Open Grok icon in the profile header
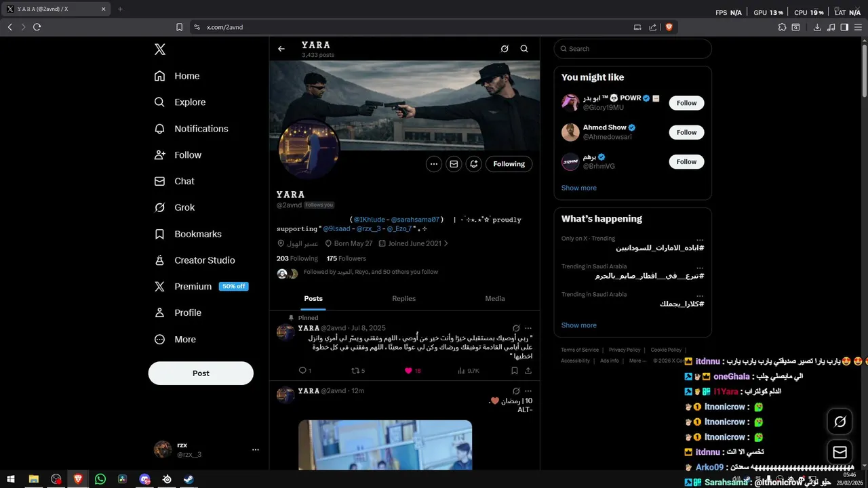The width and height of the screenshot is (868, 488). click(x=505, y=49)
